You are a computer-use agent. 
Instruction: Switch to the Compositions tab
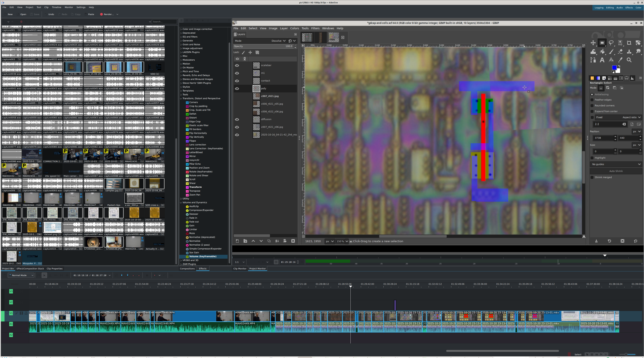(x=187, y=269)
